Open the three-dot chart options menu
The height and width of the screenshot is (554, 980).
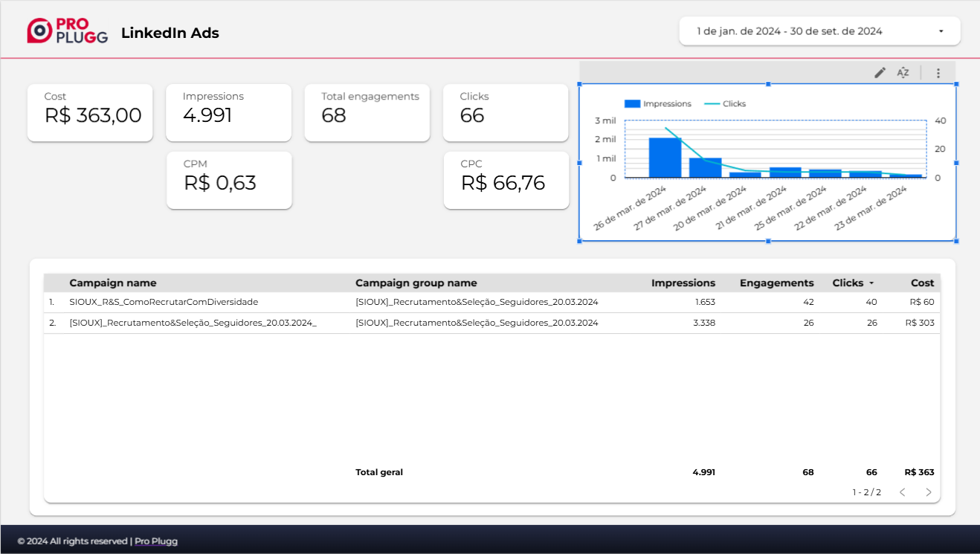click(x=938, y=73)
